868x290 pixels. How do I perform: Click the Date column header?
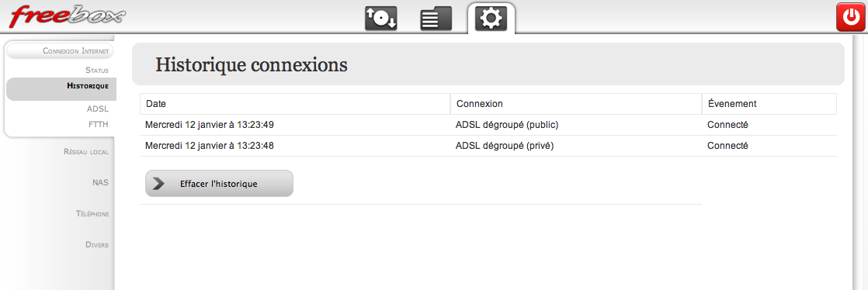pos(296,104)
